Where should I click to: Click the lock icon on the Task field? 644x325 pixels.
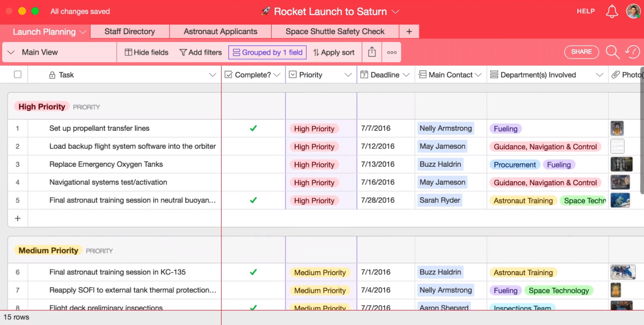pyautogui.click(x=52, y=75)
